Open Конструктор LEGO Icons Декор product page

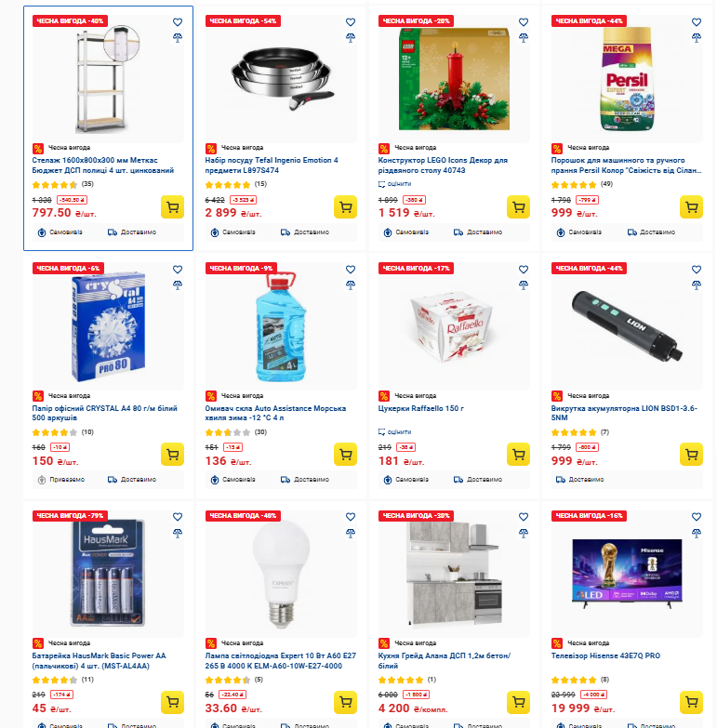point(443,165)
